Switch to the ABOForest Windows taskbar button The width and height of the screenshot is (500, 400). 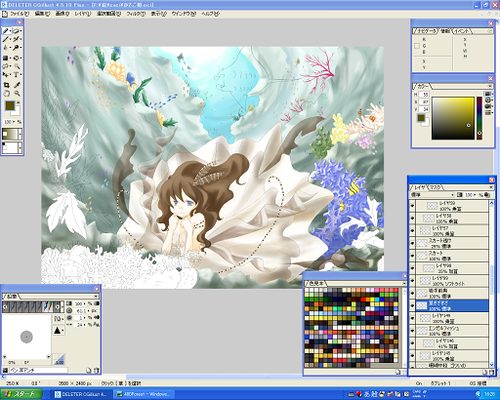coord(143,394)
